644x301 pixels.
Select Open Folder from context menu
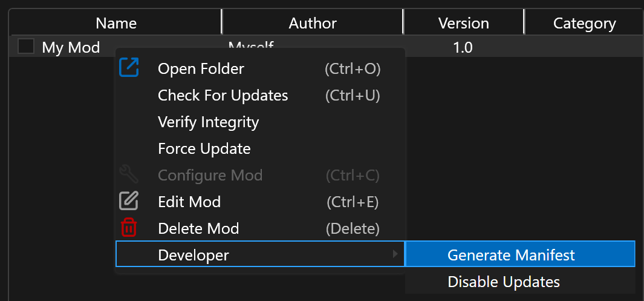coord(201,69)
